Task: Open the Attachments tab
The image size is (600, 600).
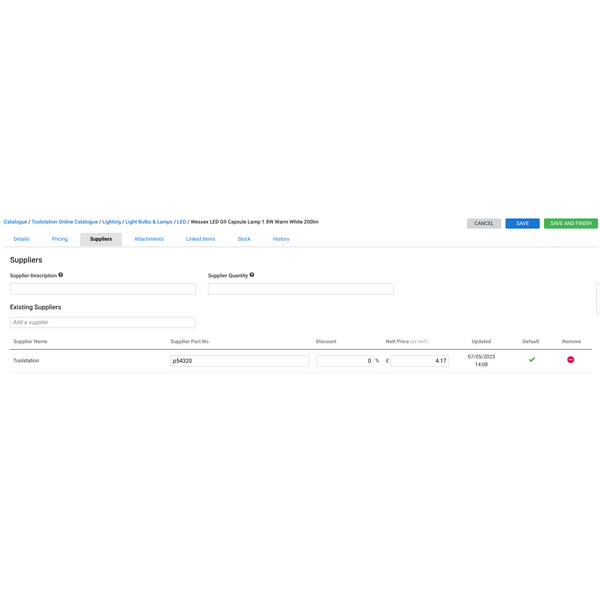Action: [149, 239]
